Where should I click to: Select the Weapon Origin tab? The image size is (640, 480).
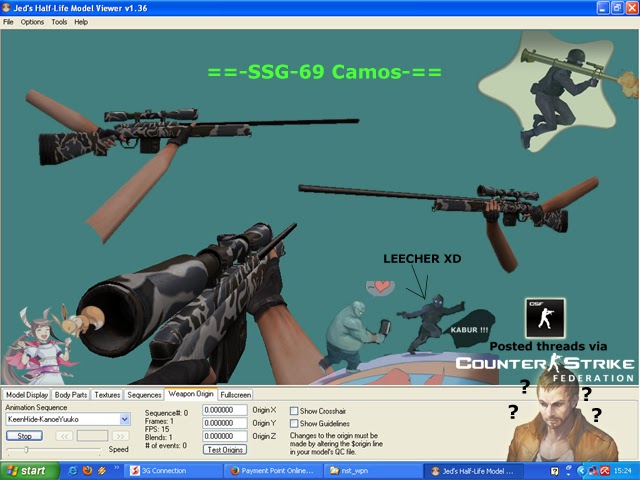pyautogui.click(x=191, y=394)
